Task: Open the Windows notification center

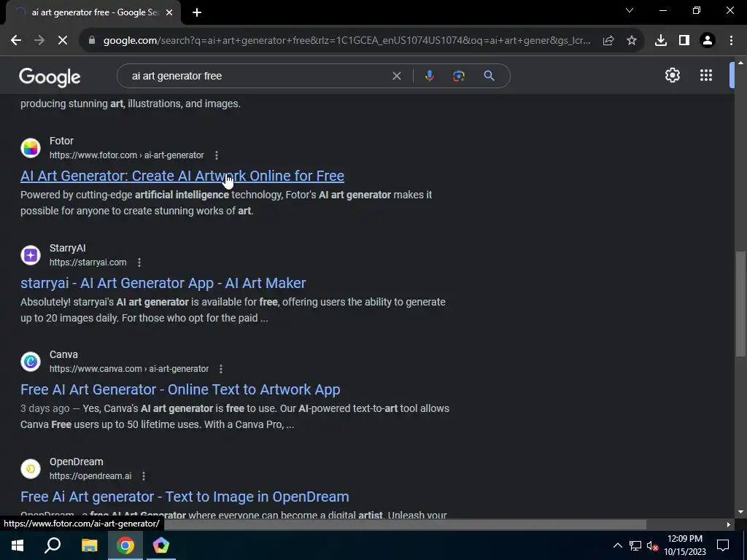Action: [723, 545]
